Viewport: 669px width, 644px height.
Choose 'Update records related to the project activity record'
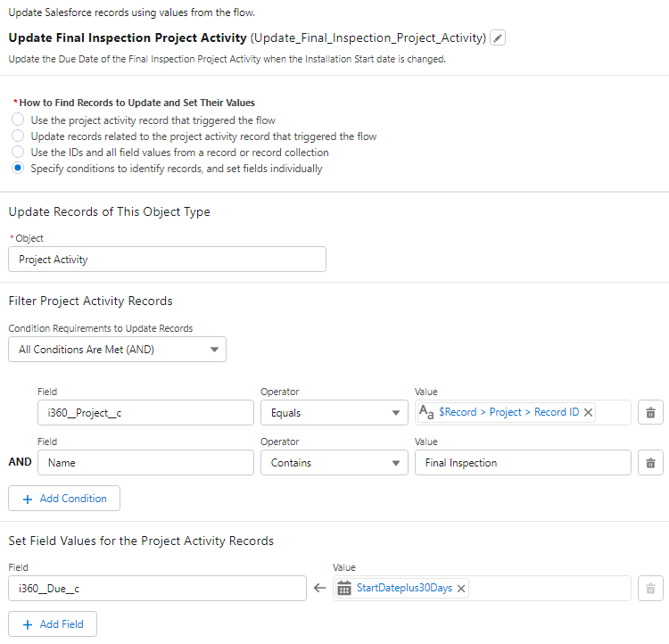18,136
